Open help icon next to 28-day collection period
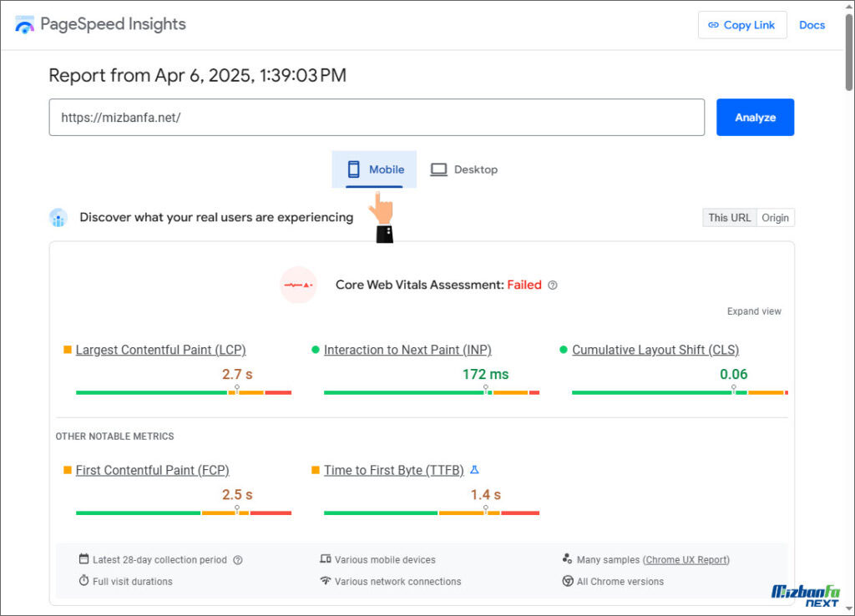The width and height of the screenshot is (855, 616). 238,560
